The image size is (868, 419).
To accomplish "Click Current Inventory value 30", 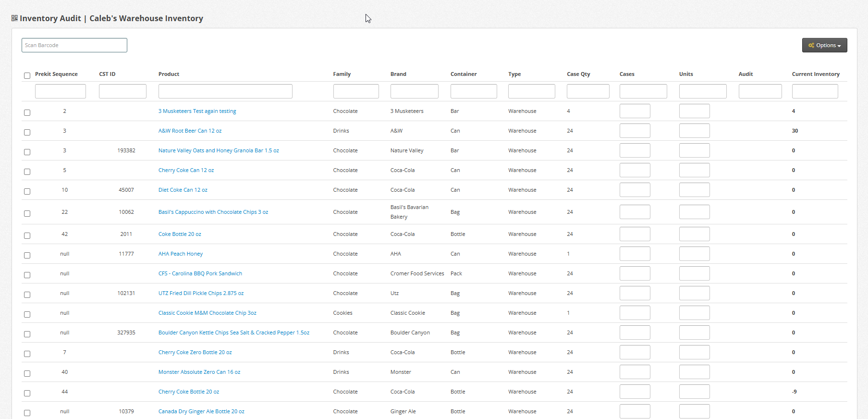I will pyautogui.click(x=795, y=131).
